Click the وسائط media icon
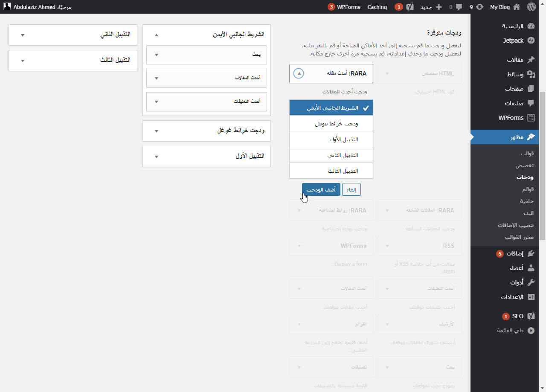546x392 pixels. (x=531, y=74)
